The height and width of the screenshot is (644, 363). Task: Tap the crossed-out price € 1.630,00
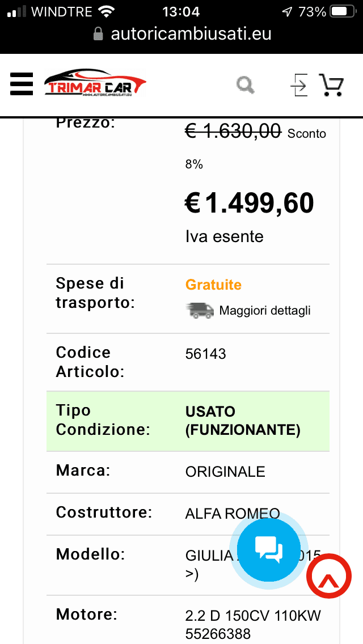pyautogui.click(x=233, y=132)
